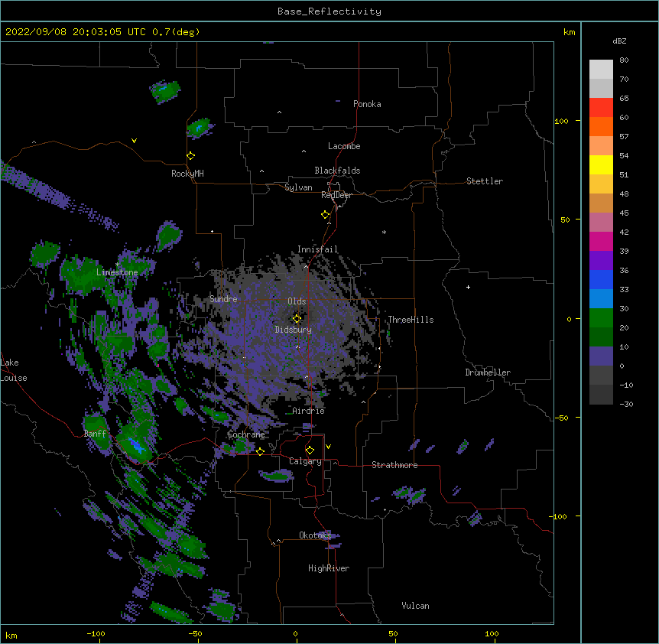Select the purple 10 dBZ legend swatch

tap(601, 356)
